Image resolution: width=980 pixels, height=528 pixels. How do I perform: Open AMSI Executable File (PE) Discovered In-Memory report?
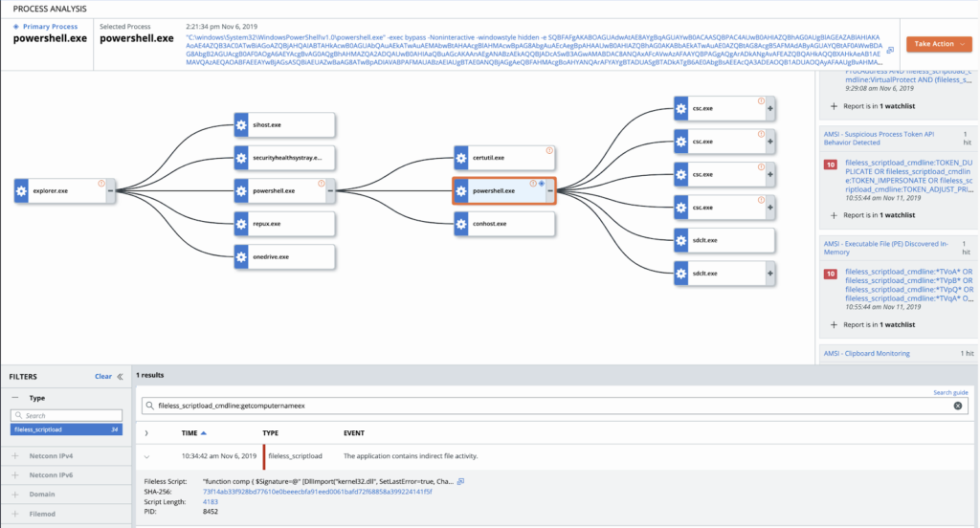coord(885,248)
